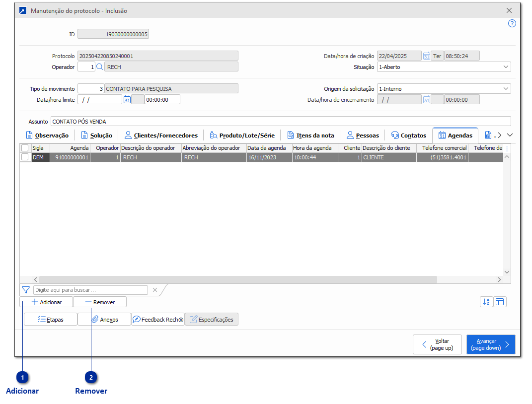Image resolution: width=532 pixels, height=404 pixels.
Task: Click the Protocolo field
Action: 158,56
